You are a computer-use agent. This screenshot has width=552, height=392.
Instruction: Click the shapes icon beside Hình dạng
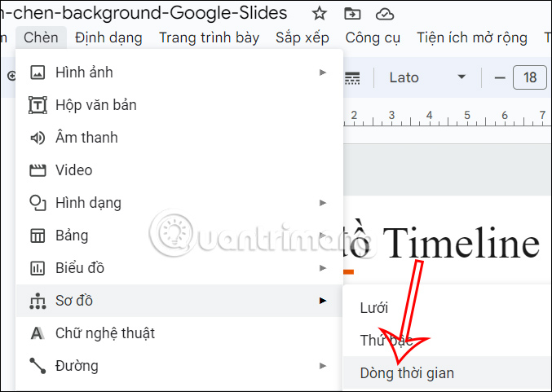[38, 203]
